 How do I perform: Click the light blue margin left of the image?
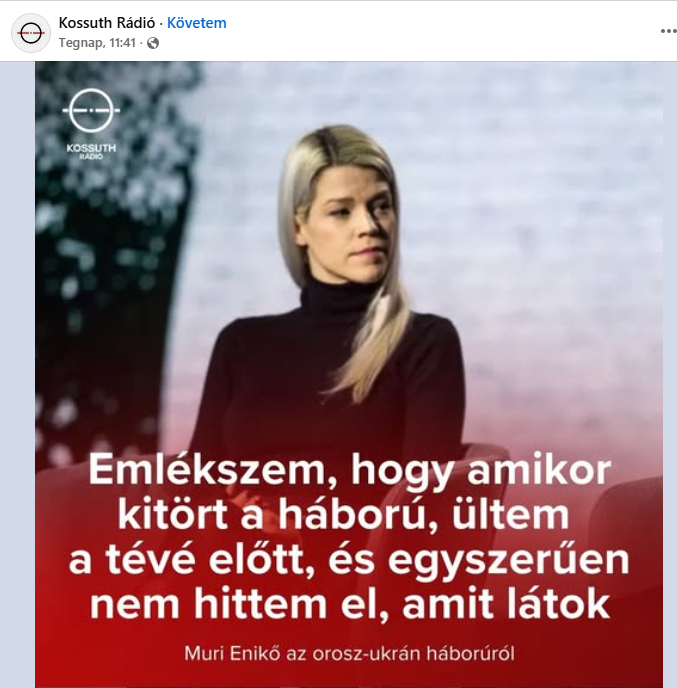[x=18, y=373]
